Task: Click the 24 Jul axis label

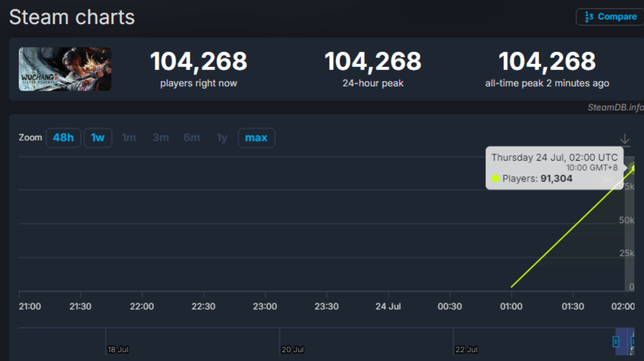Action: pyautogui.click(x=388, y=306)
